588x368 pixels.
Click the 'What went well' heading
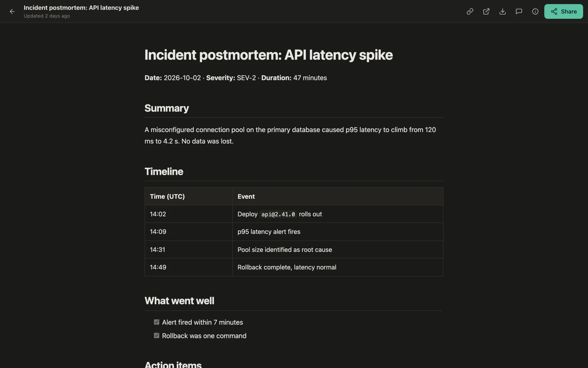click(x=179, y=301)
